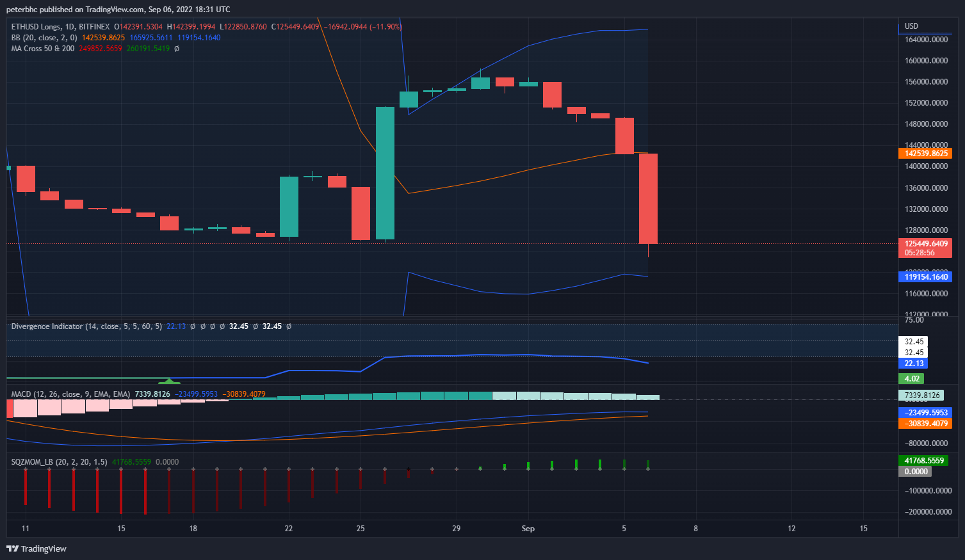Viewport: 965px width, 560px height.
Task: Click the tall green candle after the 25th
Action: (x=385, y=173)
